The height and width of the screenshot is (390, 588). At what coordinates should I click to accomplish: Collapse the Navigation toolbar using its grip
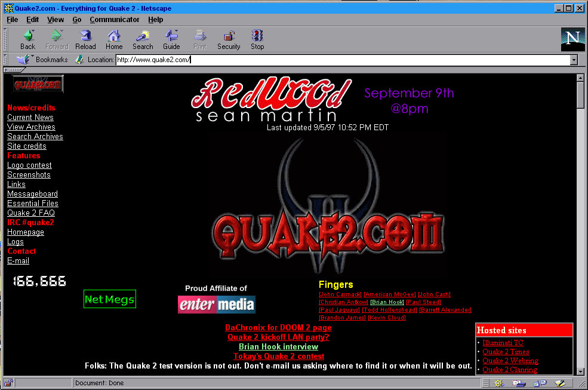(x=5, y=40)
